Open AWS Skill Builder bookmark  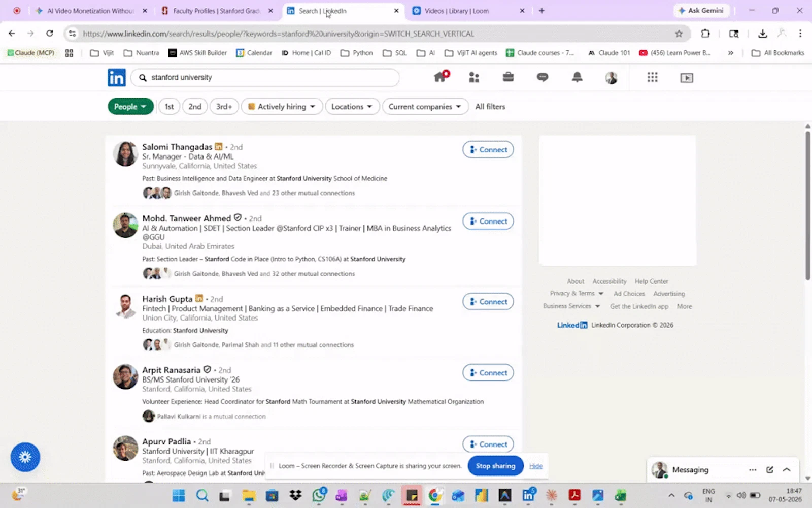click(x=197, y=53)
